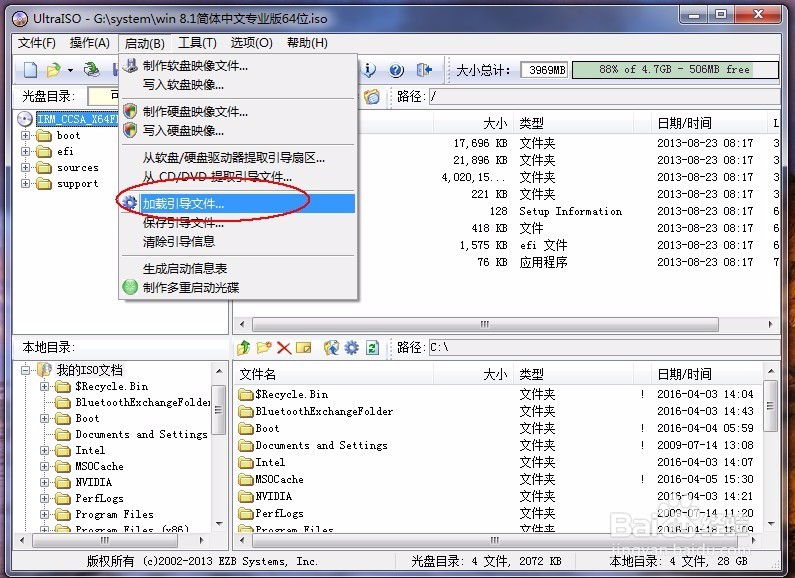Choose 写入软盘映像... from the menu
Image resolution: width=795 pixels, height=578 pixels.
click(237, 85)
